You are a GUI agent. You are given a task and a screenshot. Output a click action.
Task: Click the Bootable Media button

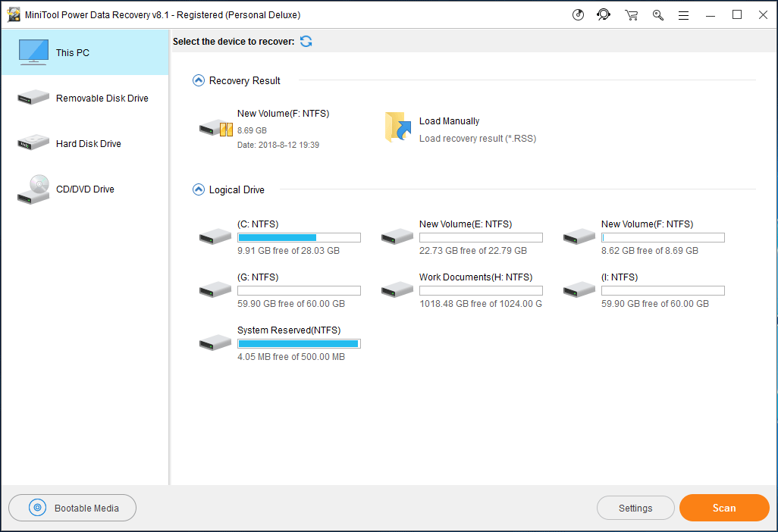click(x=73, y=508)
